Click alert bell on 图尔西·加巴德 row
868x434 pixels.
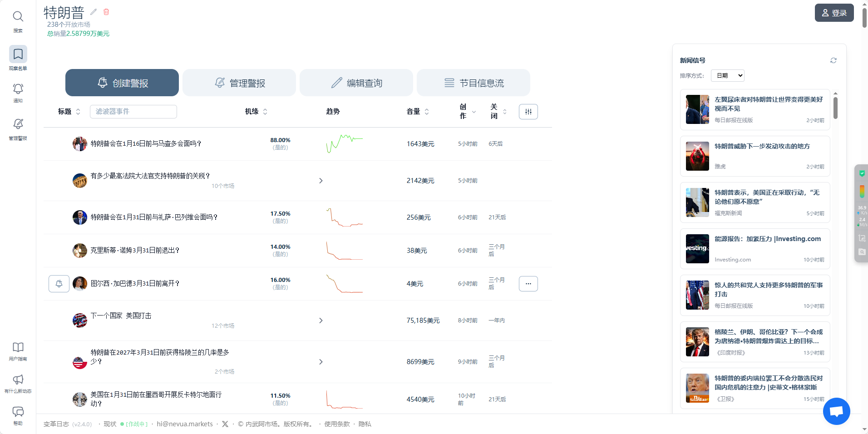click(x=59, y=284)
